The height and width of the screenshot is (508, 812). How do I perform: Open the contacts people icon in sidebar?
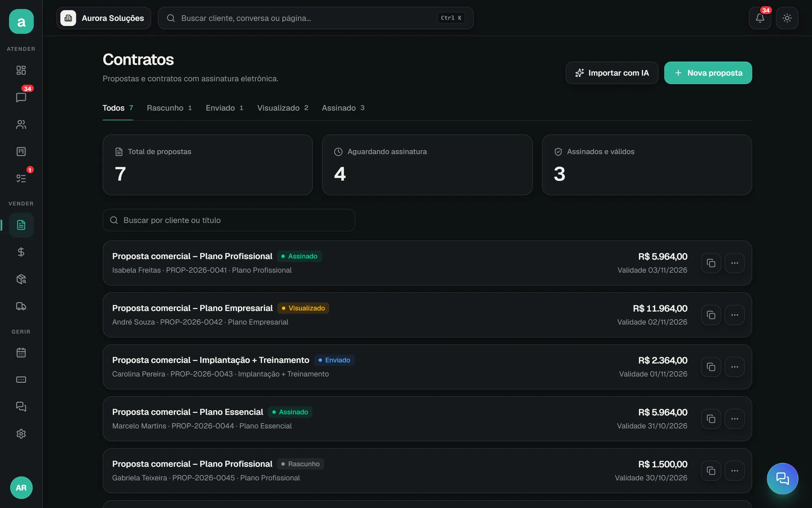coord(21,124)
